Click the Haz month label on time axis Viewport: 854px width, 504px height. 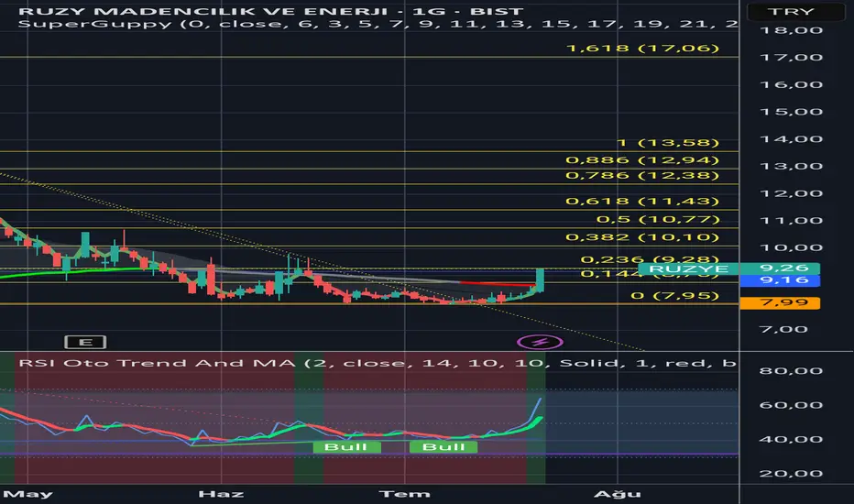(x=221, y=494)
